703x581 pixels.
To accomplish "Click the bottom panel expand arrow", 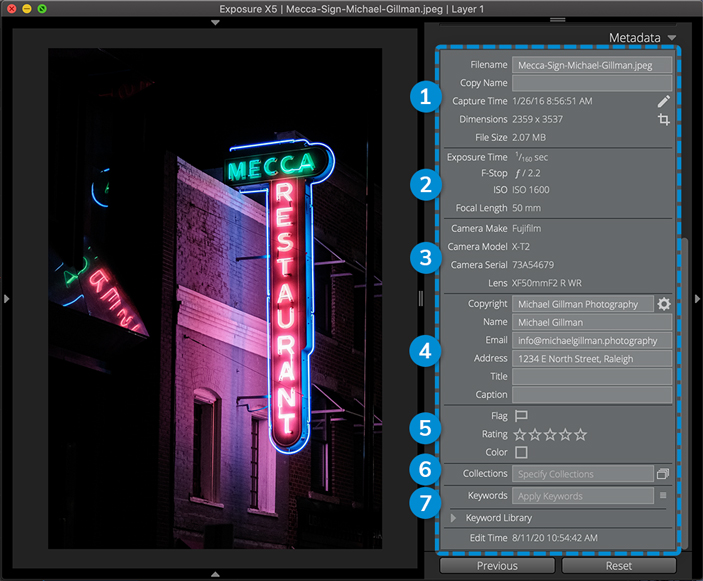I will click(x=215, y=574).
